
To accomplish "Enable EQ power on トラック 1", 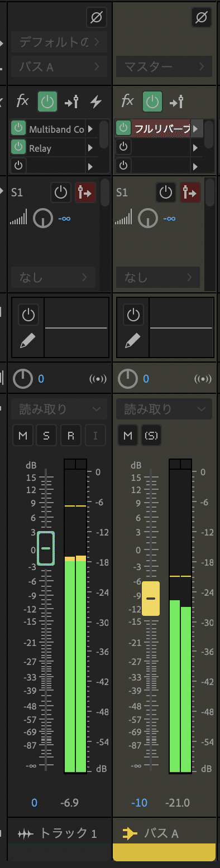I will click(28, 315).
